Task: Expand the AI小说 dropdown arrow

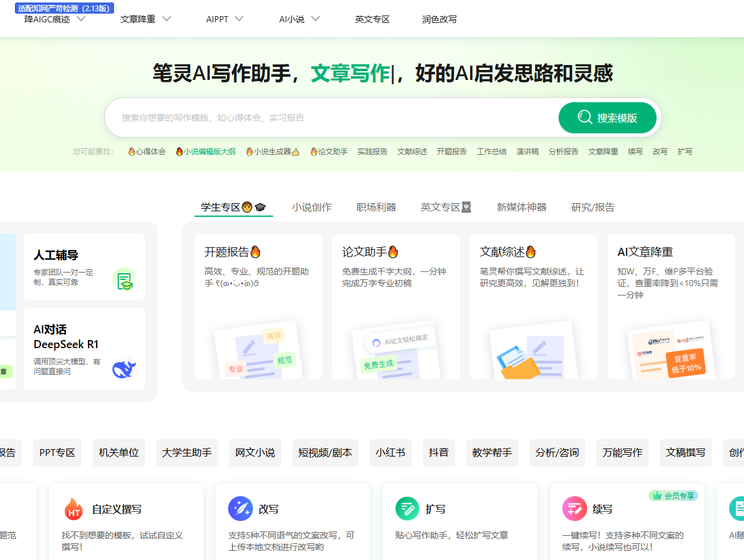Action: [x=315, y=19]
